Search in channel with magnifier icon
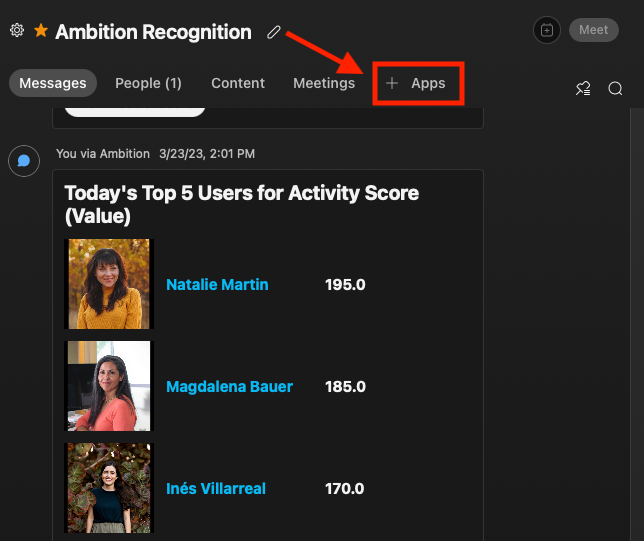This screenshot has height=541, width=644. (616, 89)
